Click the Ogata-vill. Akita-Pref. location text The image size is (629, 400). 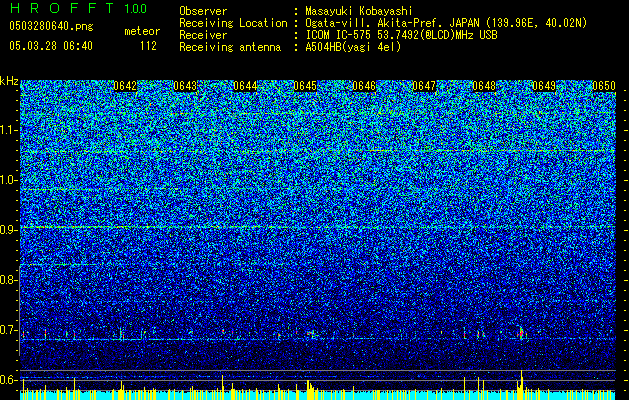click(446, 23)
